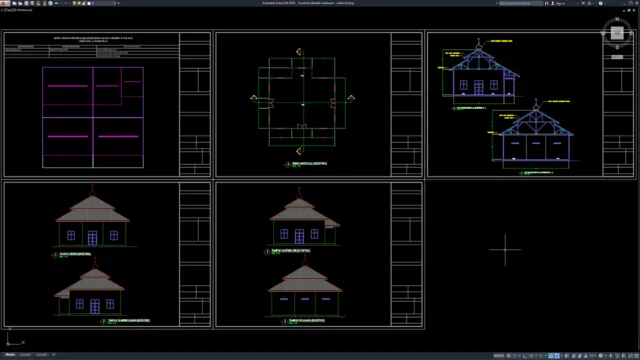Click hardware acceleration icon in status bar
The height and width of the screenshot is (360, 640).
[x=623, y=356]
